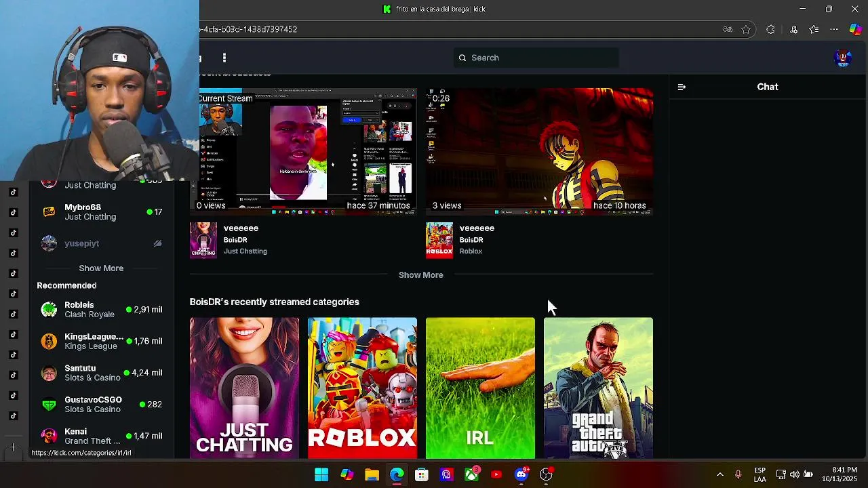The height and width of the screenshot is (488, 868).
Task: Click Just Chatting category image under first broadcast
Action: (203, 240)
